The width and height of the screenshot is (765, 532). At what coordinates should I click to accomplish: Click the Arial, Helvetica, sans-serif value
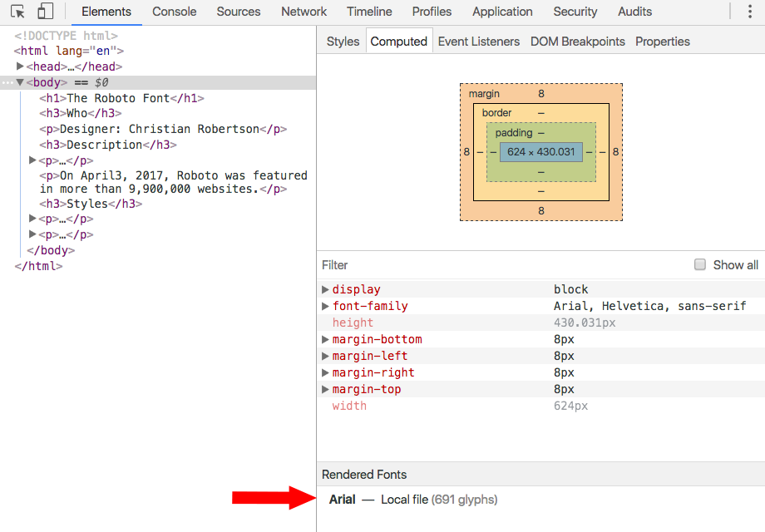(x=650, y=306)
